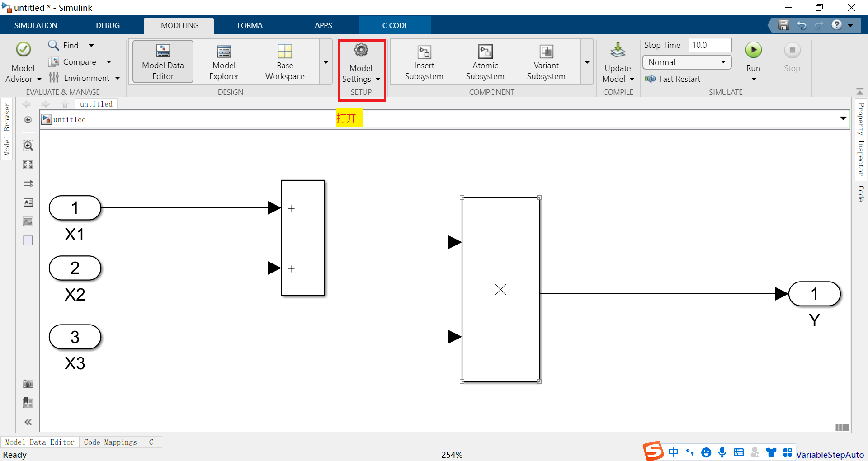868x461 pixels.
Task: Undo the last action
Action: click(802, 25)
